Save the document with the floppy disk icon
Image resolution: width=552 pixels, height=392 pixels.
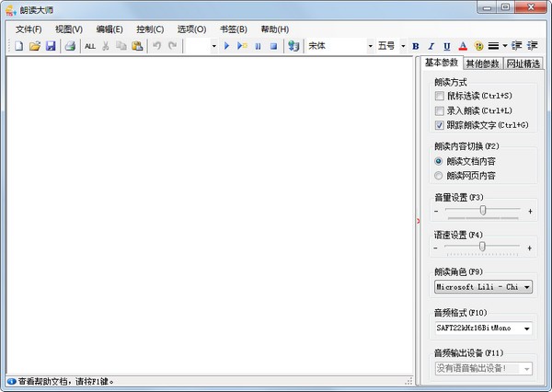pyautogui.click(x=51, y=46)
